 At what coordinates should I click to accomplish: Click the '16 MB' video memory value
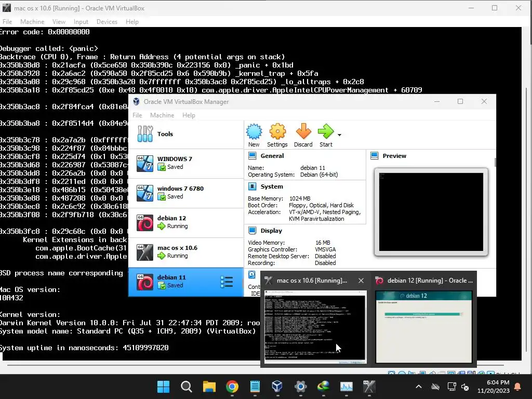click(x=323, y=243)
